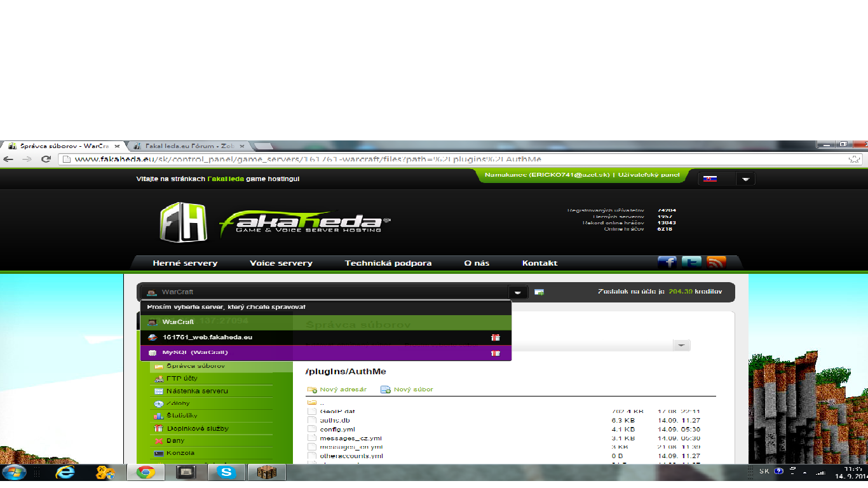The width and height of the screenshot is (868, 488).
Task: Reload the page in Chrome
Action: coord(46,159)
